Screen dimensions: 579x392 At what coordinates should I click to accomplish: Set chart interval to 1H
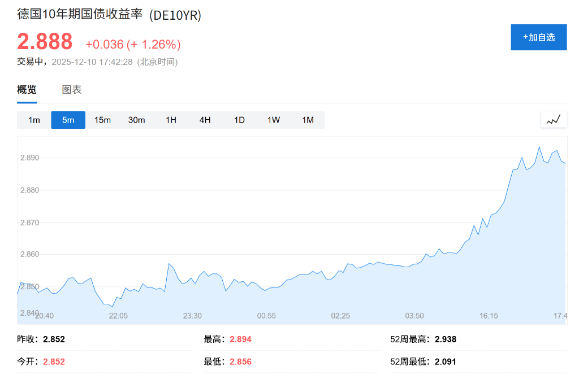[x=171, y=120]
